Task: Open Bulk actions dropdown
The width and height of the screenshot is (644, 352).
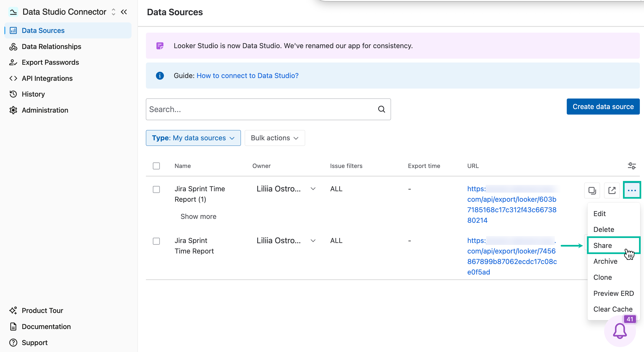Action: [x=275, y=138]
